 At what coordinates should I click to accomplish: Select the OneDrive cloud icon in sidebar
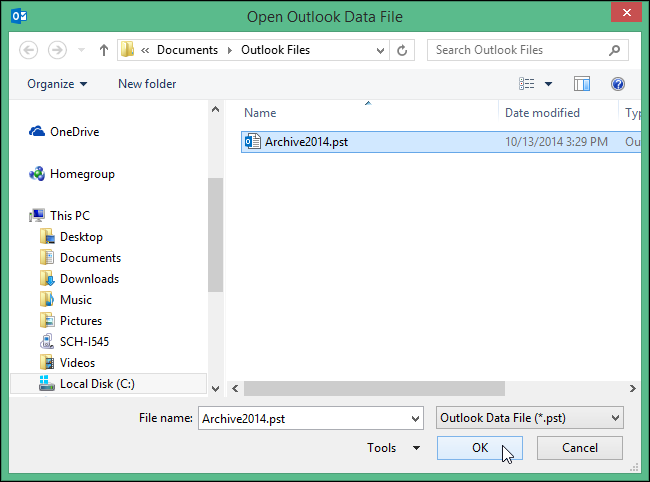[x=37, y=131]
